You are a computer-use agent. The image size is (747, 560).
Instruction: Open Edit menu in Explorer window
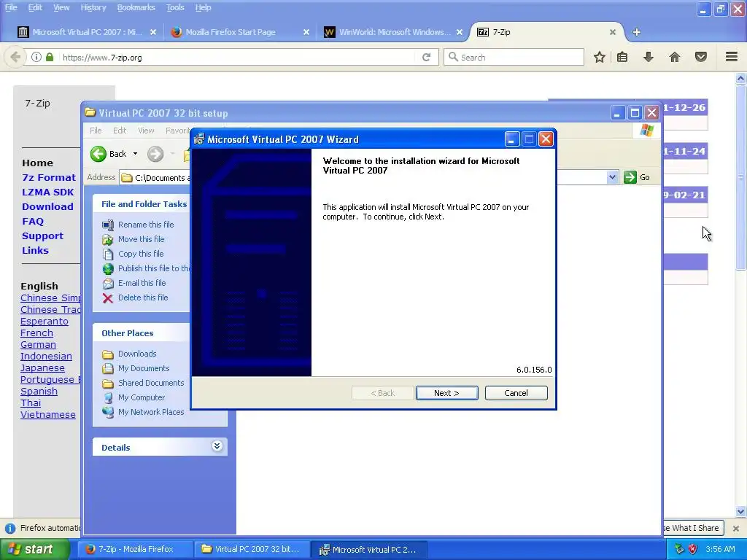tap(120, 131)
